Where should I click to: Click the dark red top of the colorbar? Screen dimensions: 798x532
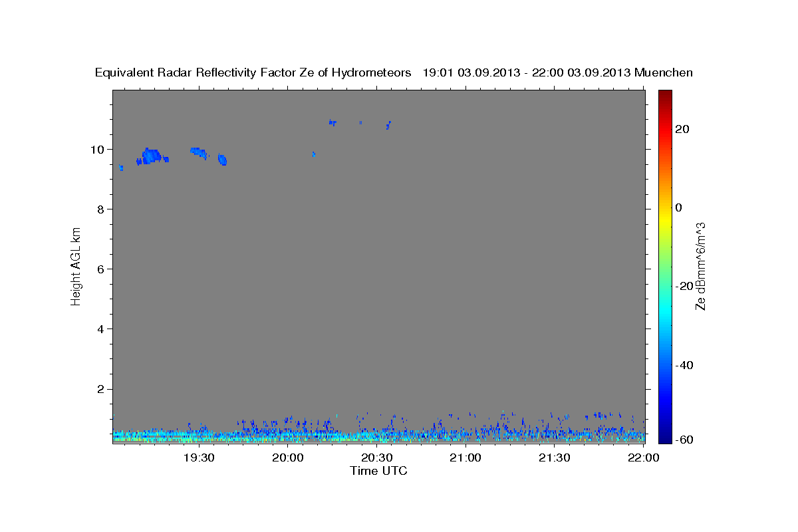point(665,94)
